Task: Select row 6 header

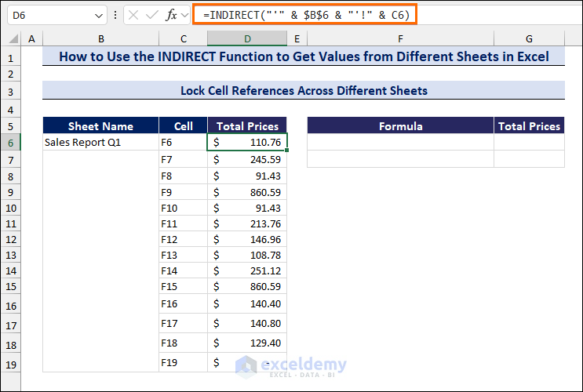Action: pyautogui.click(x=11, y=143)
